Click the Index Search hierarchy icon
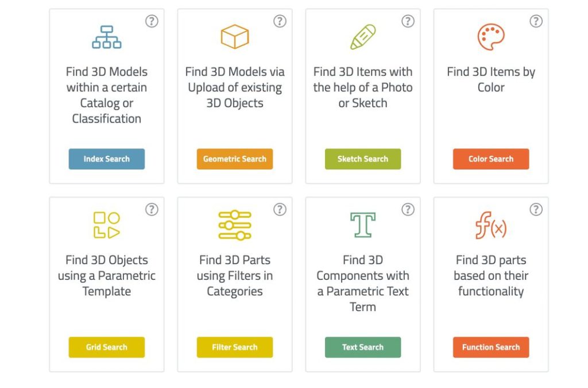 click(x=107, y=37)
